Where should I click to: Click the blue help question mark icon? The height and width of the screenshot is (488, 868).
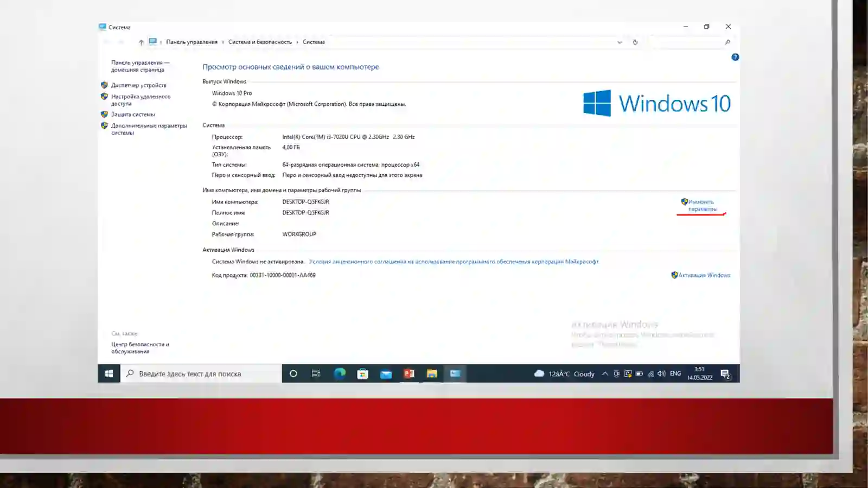(735, 57)
